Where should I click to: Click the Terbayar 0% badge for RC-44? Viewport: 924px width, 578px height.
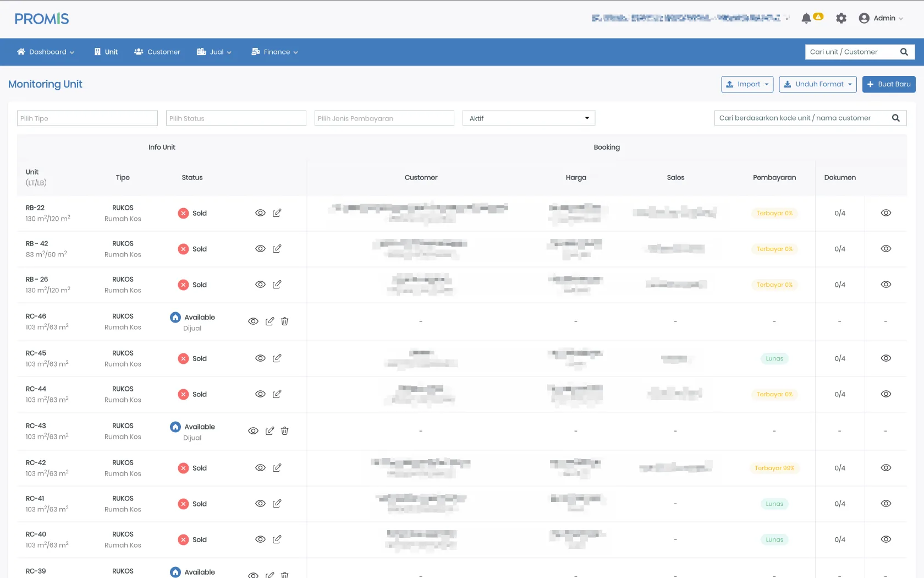tap(774, 394)
